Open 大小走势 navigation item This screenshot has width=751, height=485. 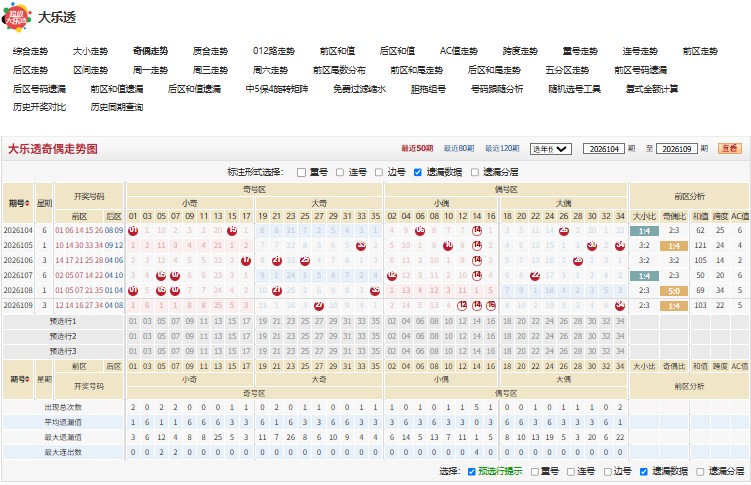pos(91,51)
